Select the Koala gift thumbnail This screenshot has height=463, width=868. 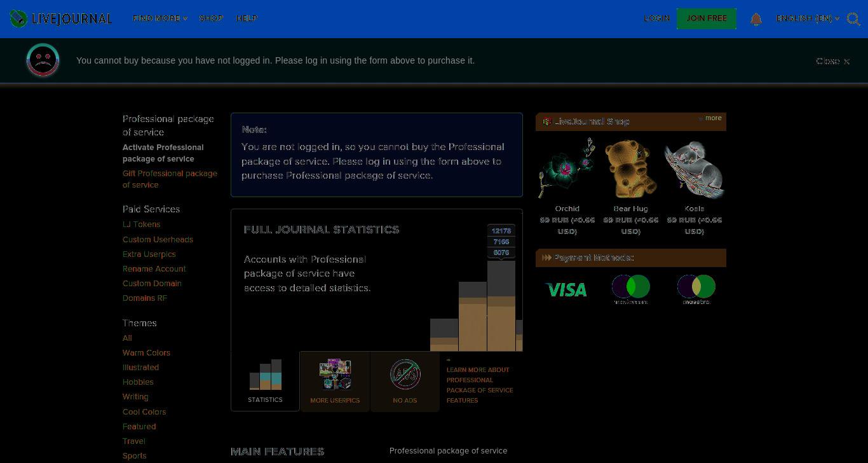click(x=694, y=169)
